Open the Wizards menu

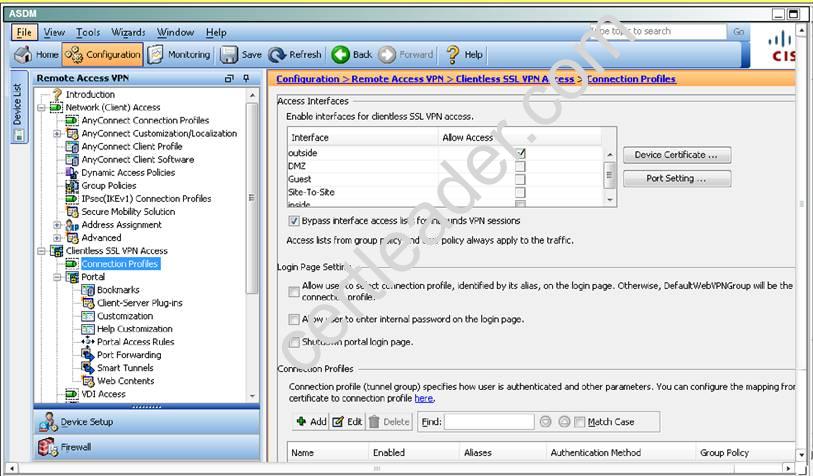tap(128, 33)
